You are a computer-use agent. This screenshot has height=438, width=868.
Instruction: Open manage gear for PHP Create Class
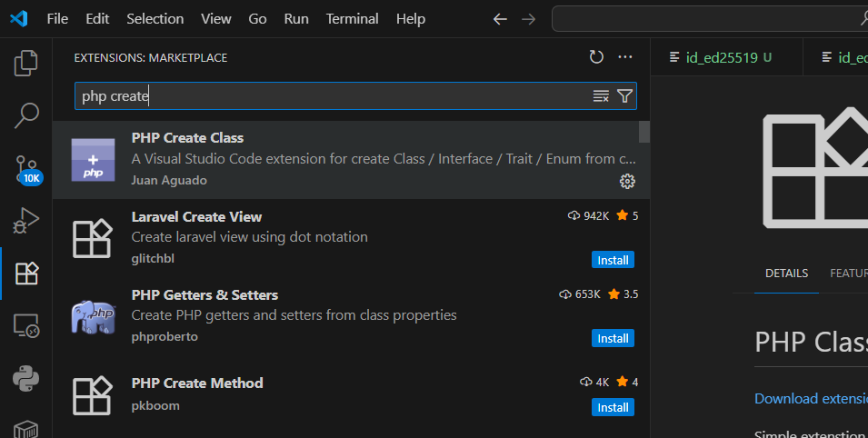tap(627, 181)
